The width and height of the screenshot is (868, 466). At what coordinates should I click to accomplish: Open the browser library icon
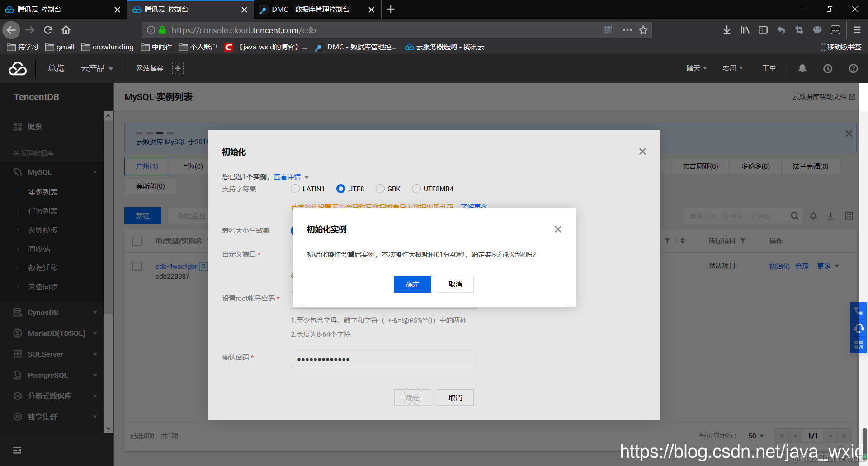(x=745, y=30)
